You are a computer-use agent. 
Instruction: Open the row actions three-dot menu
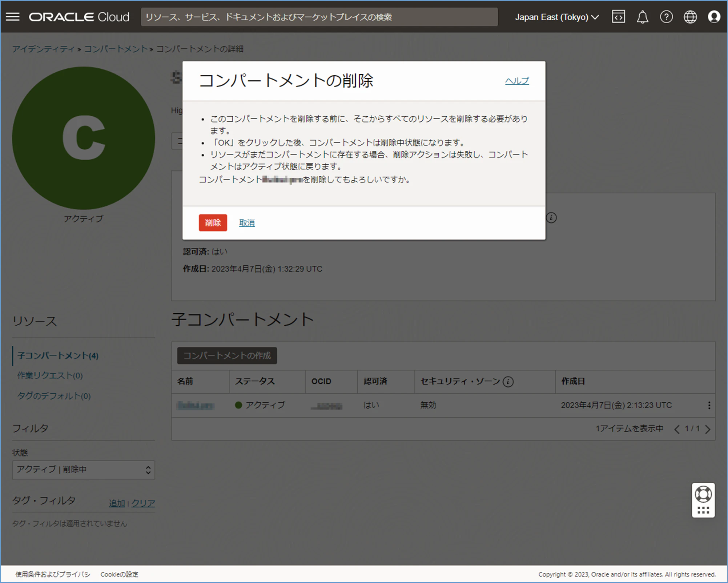pos(709,405)
